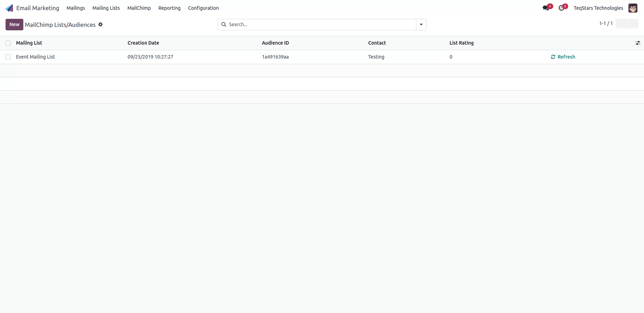Click the search magnifier icon
The image size is (644, 313).
(x=224, y=24)
